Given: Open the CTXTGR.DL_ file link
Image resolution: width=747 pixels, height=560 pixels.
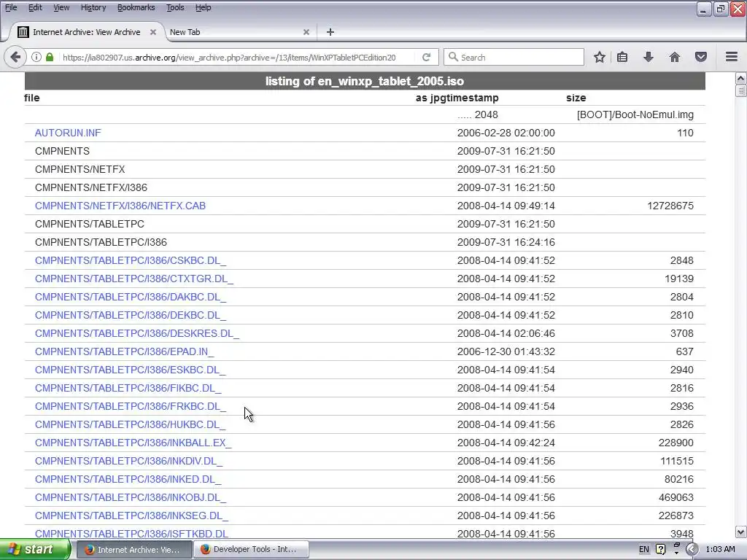Looking at the screenshot, I should [x=134, y=279].
